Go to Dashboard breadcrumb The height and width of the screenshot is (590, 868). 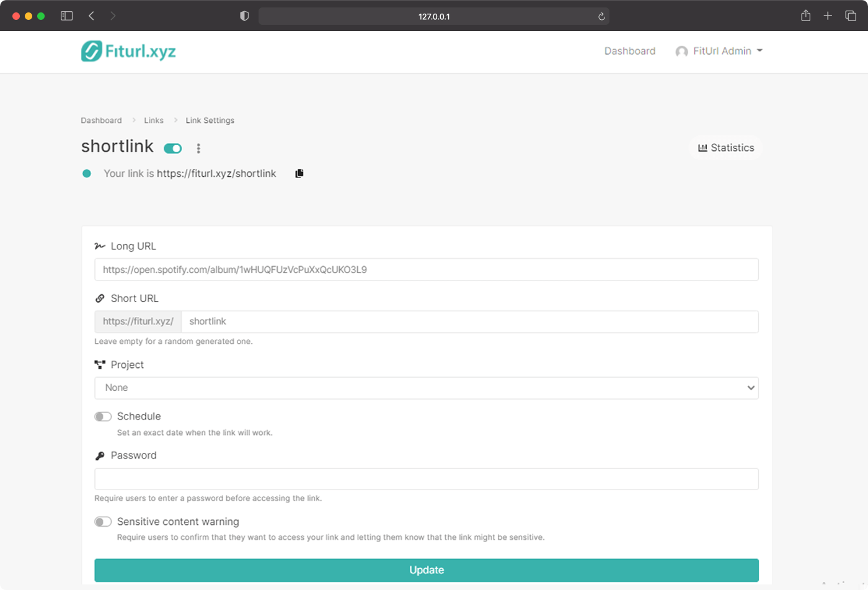[x=101, y=120]
